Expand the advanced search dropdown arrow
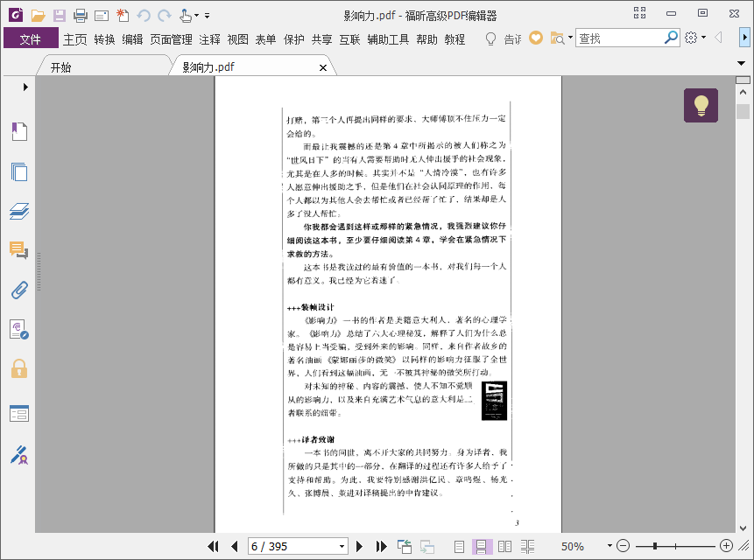Image resolution: width=754 pixels, height=560 pixels. click(570, 38)
